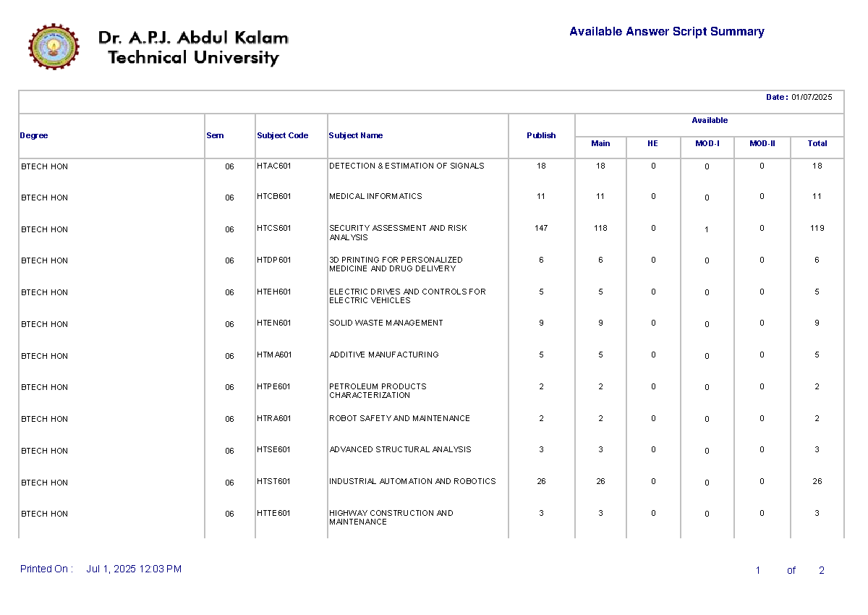
Task: Click subject code HTAC601
Action: point(274,166)
